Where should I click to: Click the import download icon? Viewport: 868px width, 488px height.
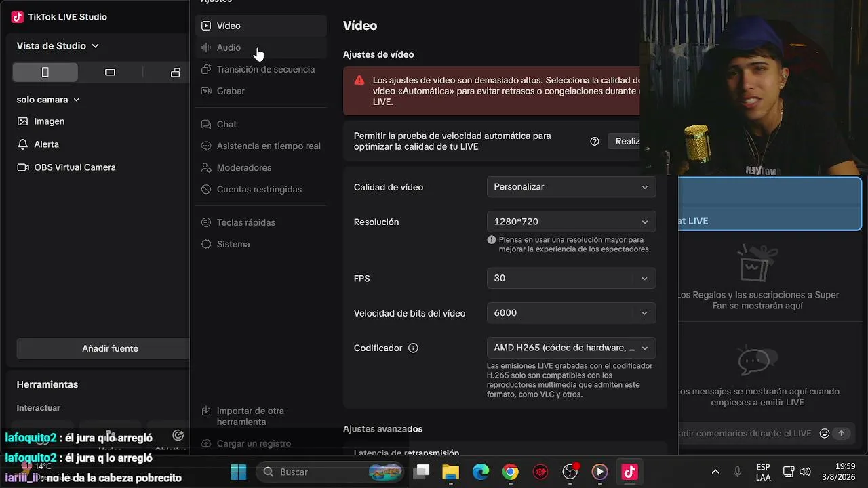pyautogui.click(x=206, y=411)
